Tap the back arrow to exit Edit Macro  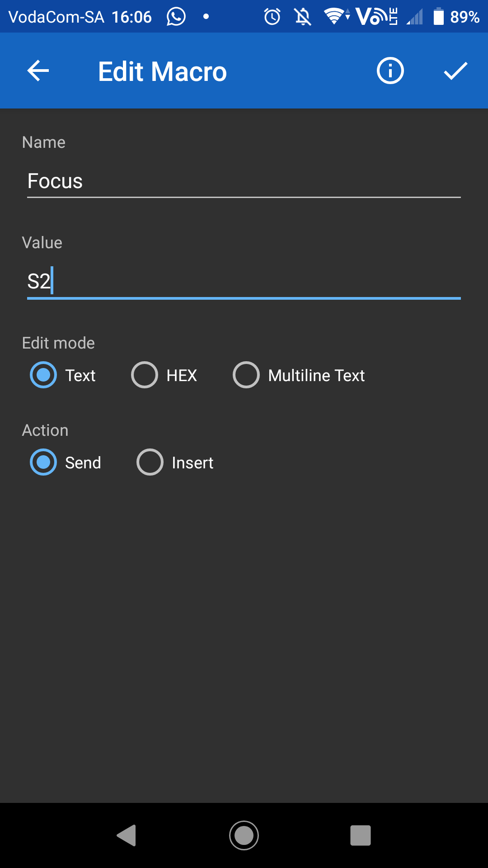[38, 71]
